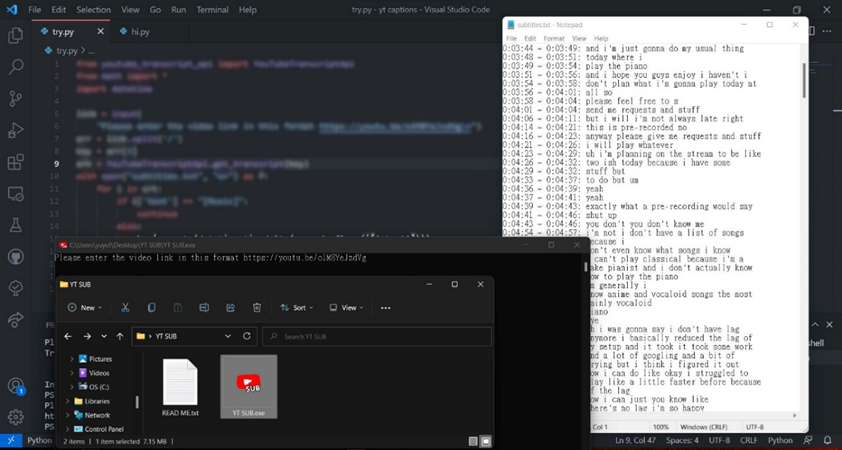Expand the address bar history dropdown in the YT SUB window

(x=228, y=336)
